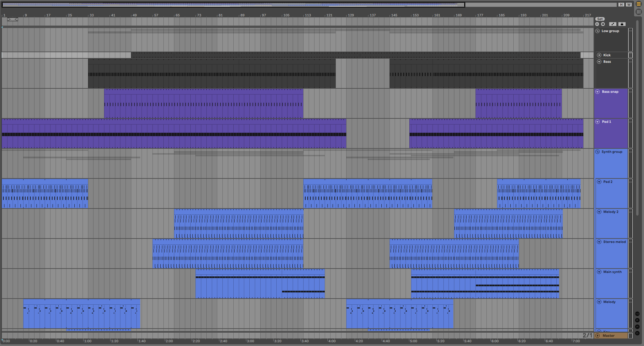Switch to Arrangement View selector icon
The height and width of the screenshot is (346, 644).
639,4
